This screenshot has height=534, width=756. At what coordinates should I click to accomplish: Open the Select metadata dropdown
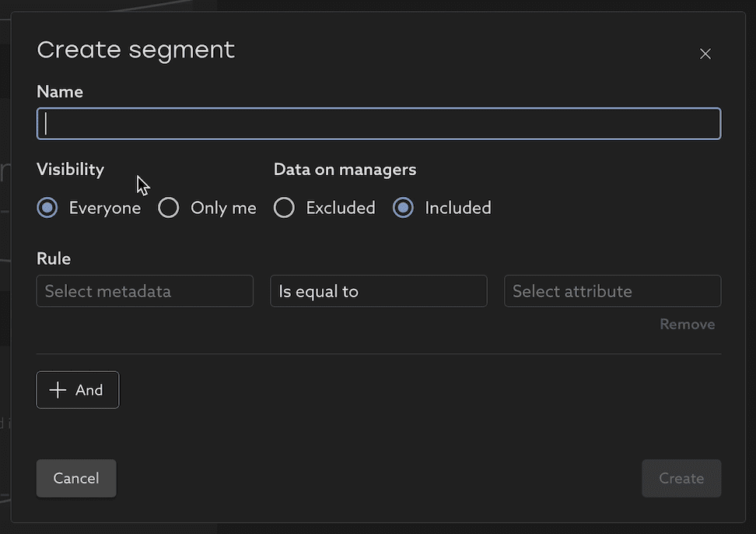tap(145, 291)
